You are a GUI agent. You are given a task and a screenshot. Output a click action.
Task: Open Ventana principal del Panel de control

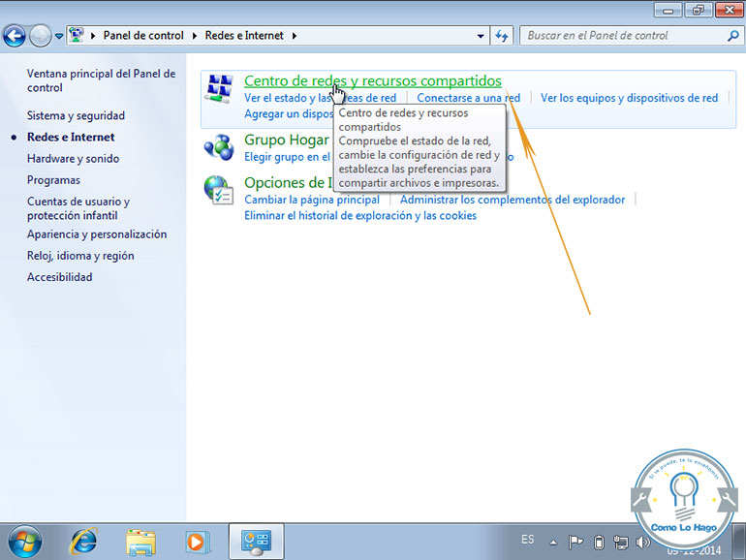(102, 80)
